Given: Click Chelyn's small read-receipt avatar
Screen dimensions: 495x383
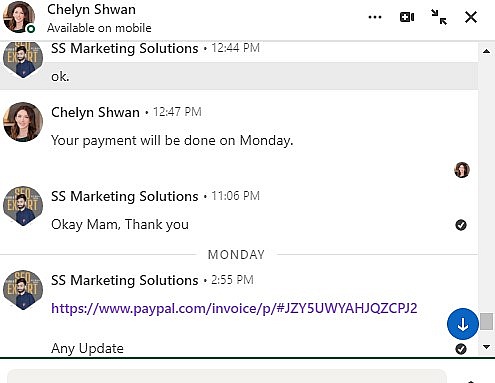Looking at the screenshot, I should pyautogui.click(x=462, y=170).
